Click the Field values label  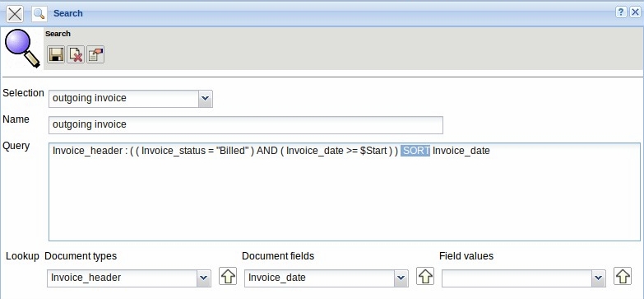(x=466, y=256)
